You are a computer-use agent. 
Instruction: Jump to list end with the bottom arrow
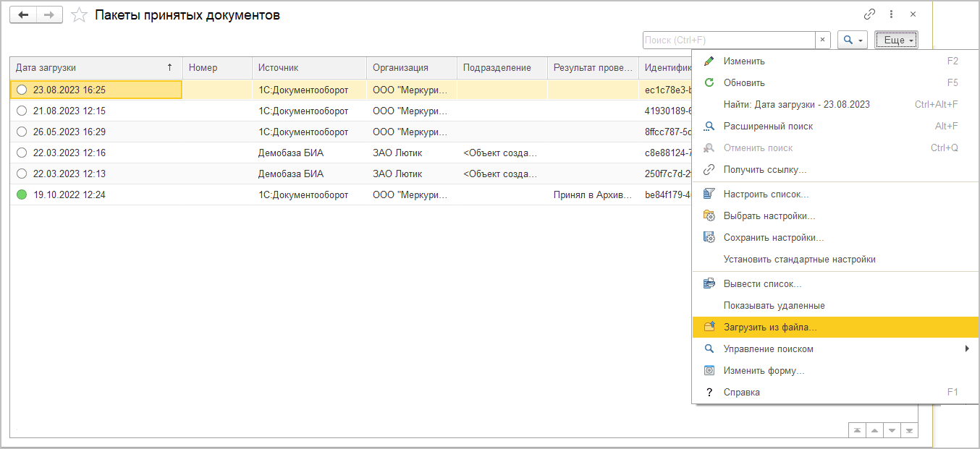[909, 430]
